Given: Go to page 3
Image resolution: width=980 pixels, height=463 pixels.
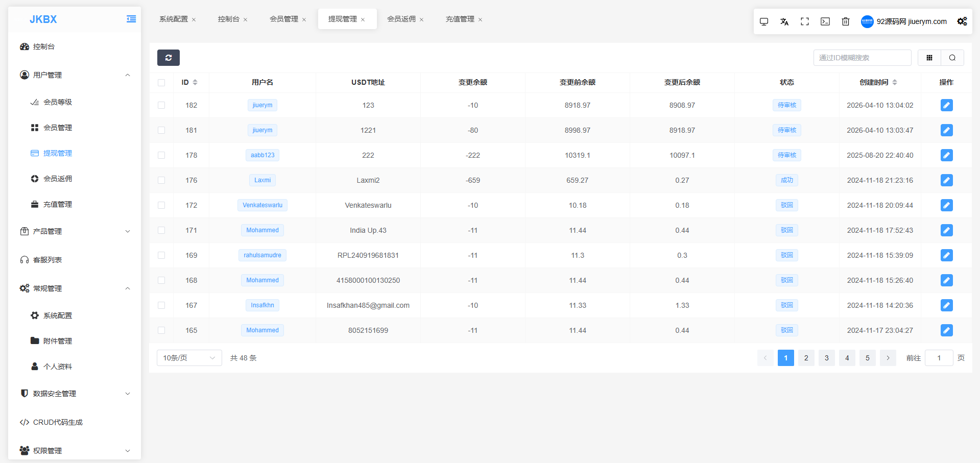Looking at the screenshot, I should click(827, 358).
